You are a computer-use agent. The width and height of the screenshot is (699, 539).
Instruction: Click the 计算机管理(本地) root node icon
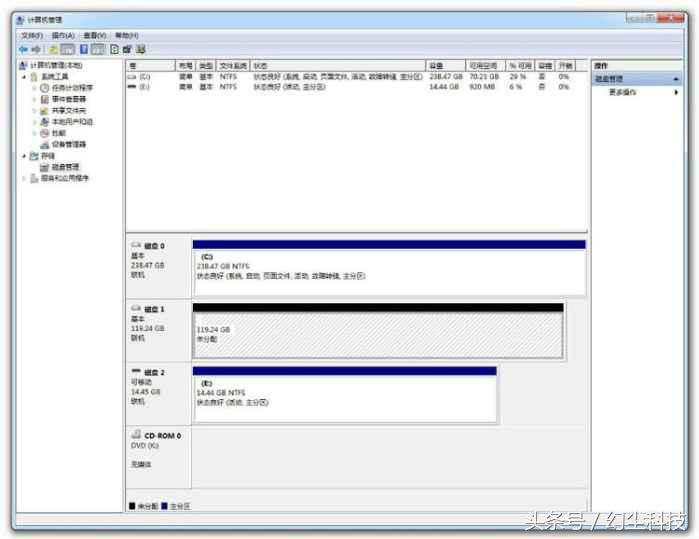[x=24, y=65]
